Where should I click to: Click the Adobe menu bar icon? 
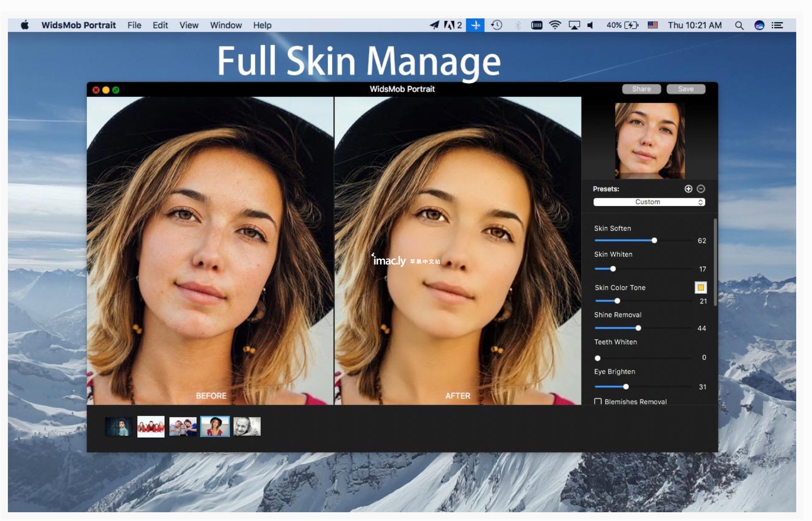[453, 25]
